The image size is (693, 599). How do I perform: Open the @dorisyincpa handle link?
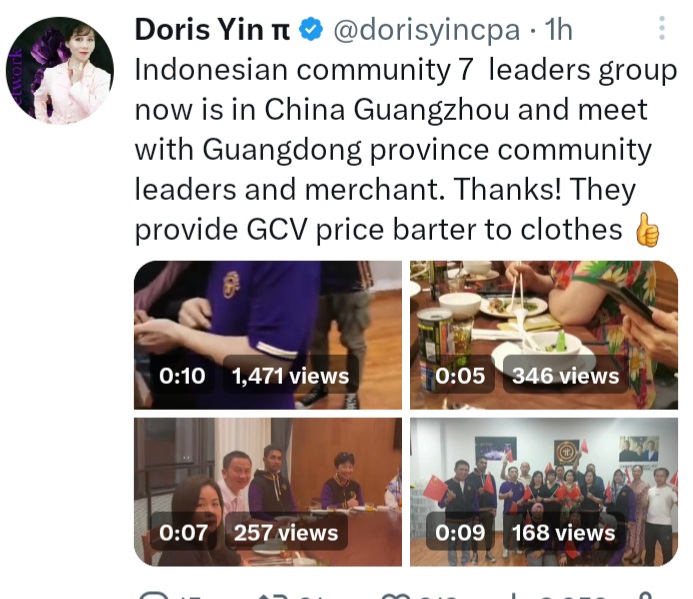tap(426, 30)
